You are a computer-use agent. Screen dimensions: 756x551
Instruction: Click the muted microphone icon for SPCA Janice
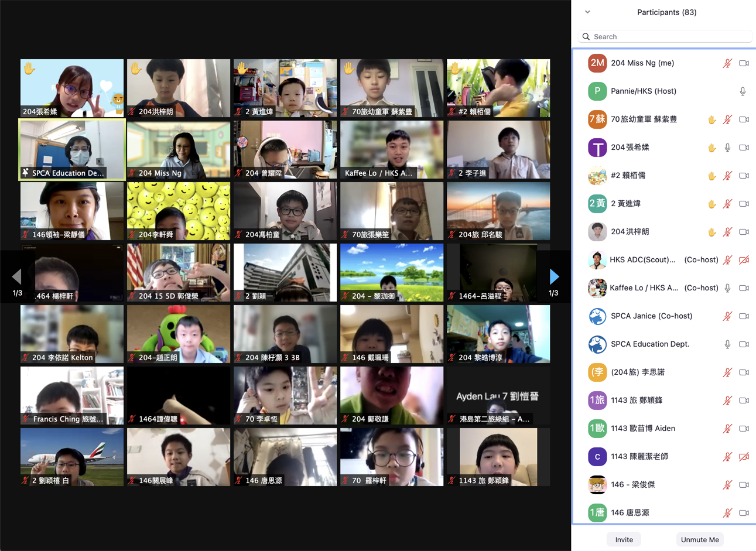tap(727, 316)
